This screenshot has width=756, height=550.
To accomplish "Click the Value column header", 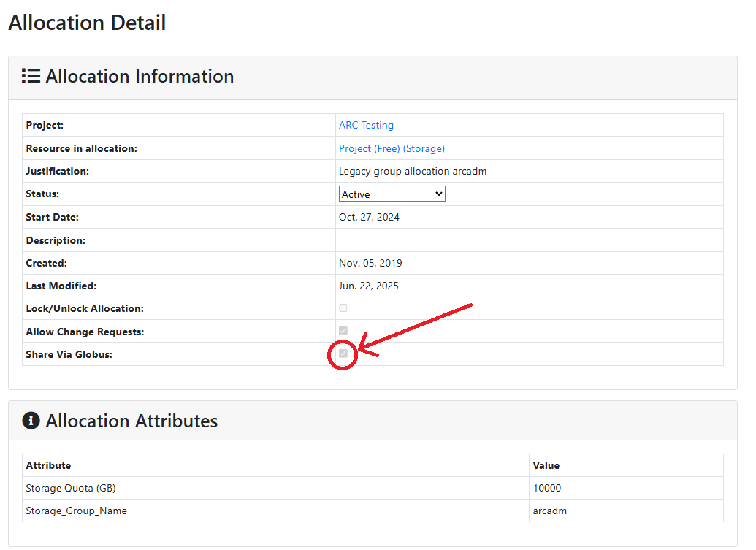I will tap(546, 465).
